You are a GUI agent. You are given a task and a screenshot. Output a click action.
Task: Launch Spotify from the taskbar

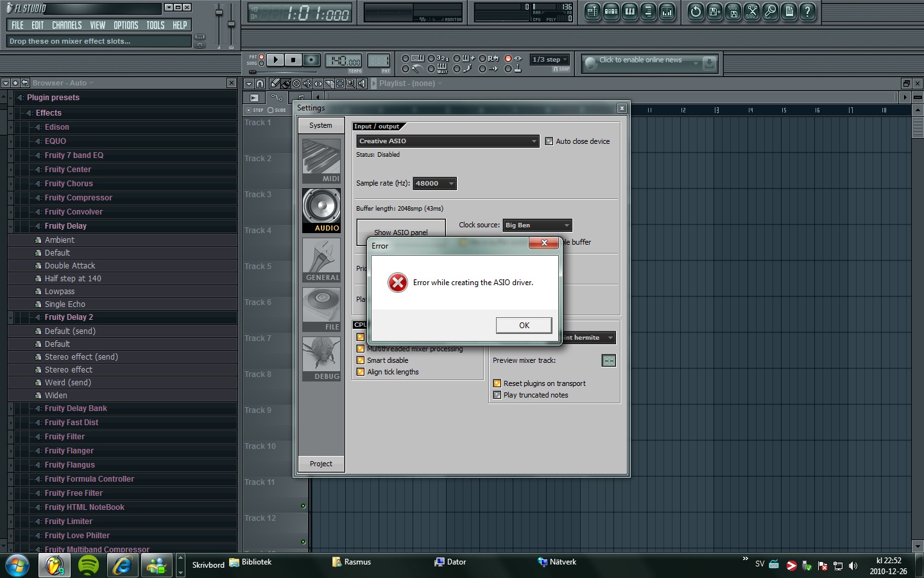click(89, 565)
